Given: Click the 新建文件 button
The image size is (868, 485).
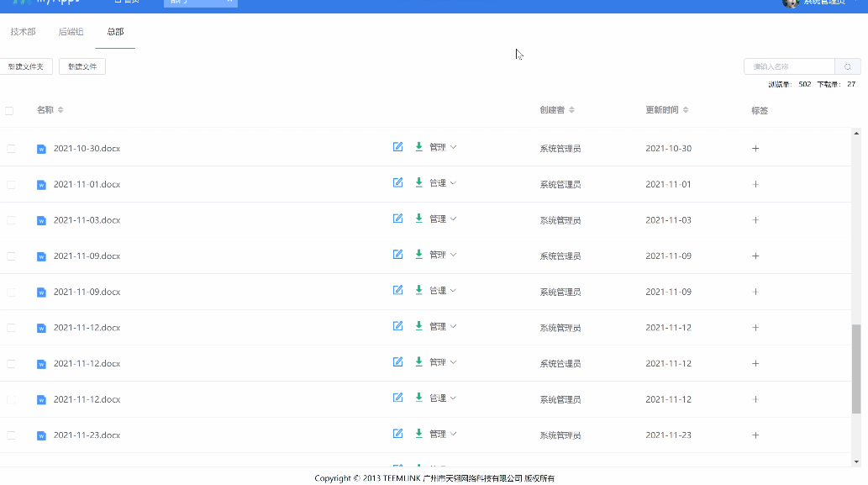Looking at the screenshot, I should (x=82, y=66).
